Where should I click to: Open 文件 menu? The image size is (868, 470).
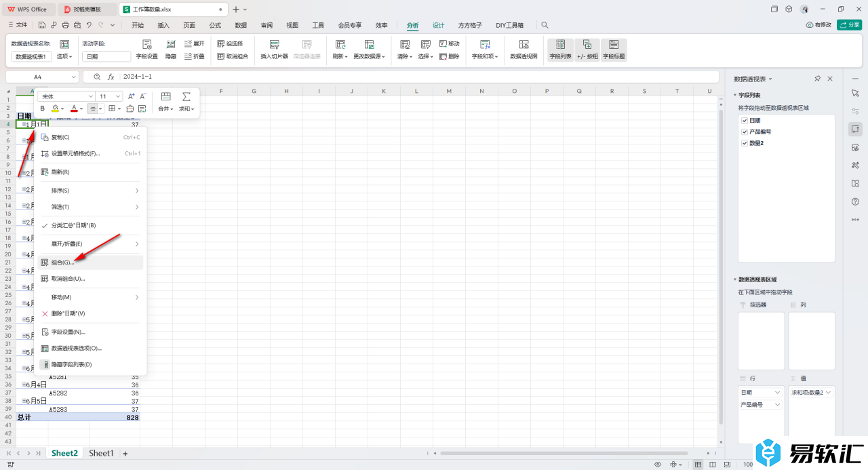click(18, 25)
